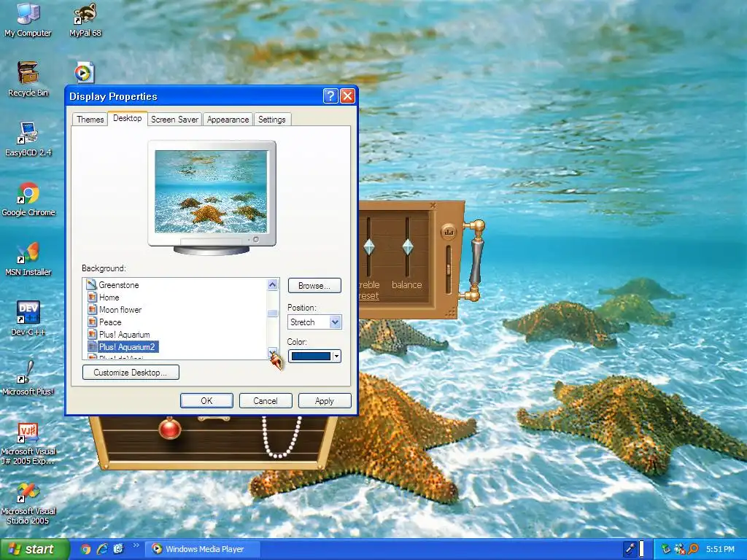Select the Desktop tab
This screenshot has width=747, height=560.
click(127, 118)
